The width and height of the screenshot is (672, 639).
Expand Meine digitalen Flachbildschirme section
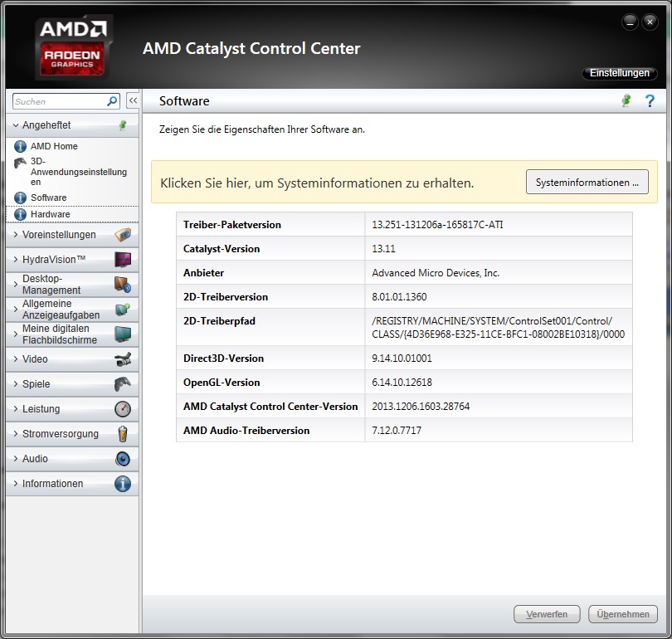(16, 334)
